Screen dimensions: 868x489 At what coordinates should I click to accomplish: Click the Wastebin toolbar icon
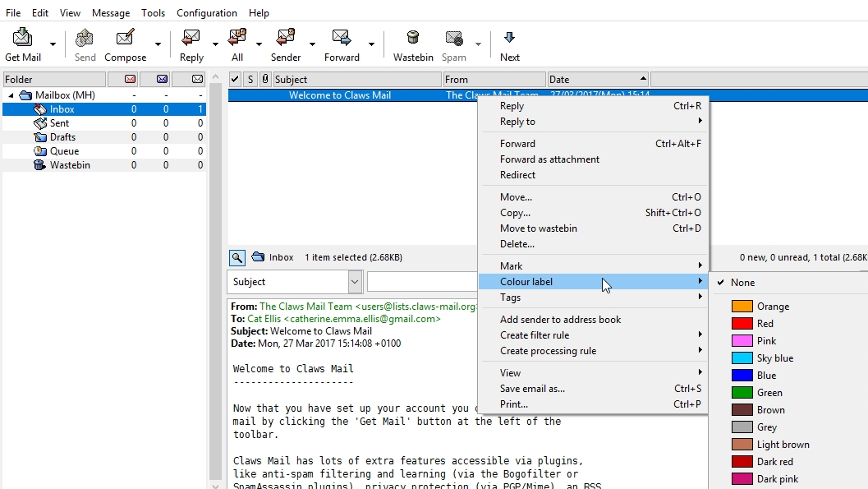[x=413, y=38]
